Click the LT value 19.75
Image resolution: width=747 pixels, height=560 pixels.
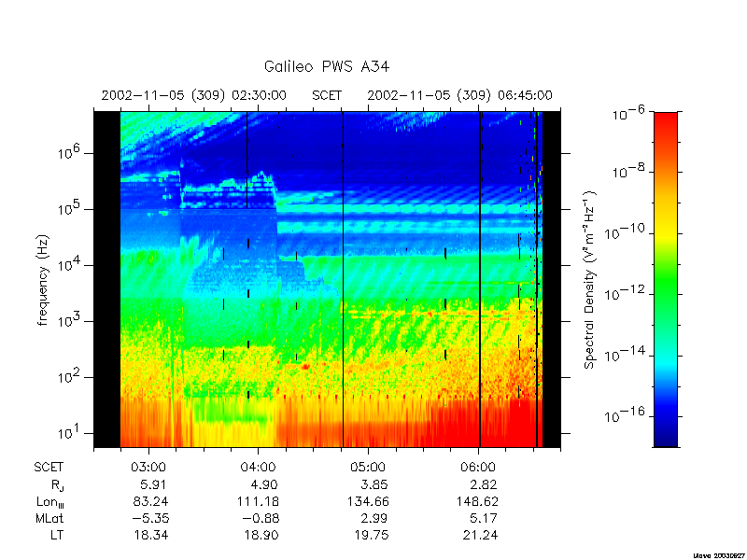371,535
